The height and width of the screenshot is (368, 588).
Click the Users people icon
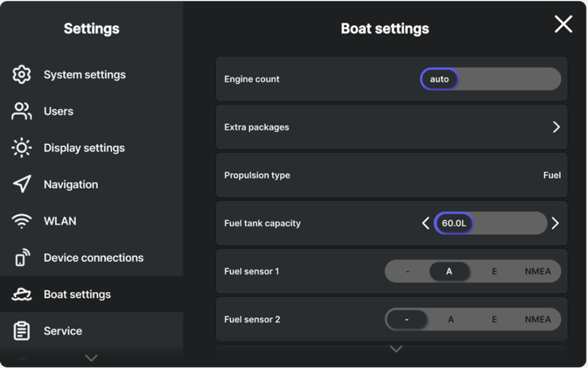22,111
